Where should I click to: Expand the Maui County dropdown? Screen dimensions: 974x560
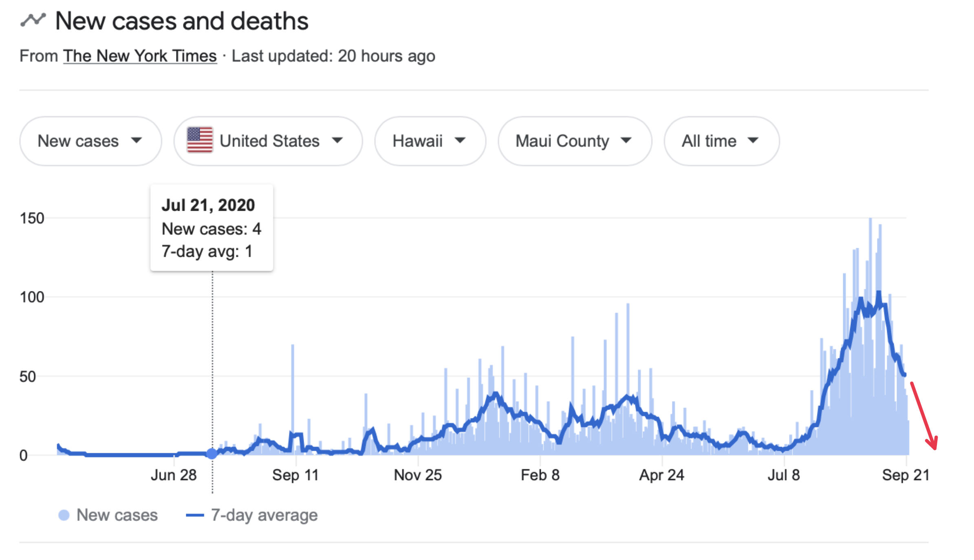574,141
